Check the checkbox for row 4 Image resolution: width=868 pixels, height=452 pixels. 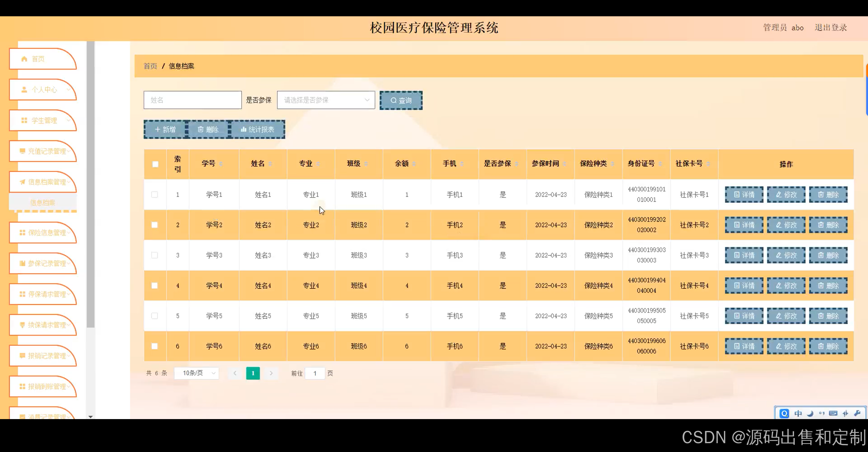coord(155,286)
